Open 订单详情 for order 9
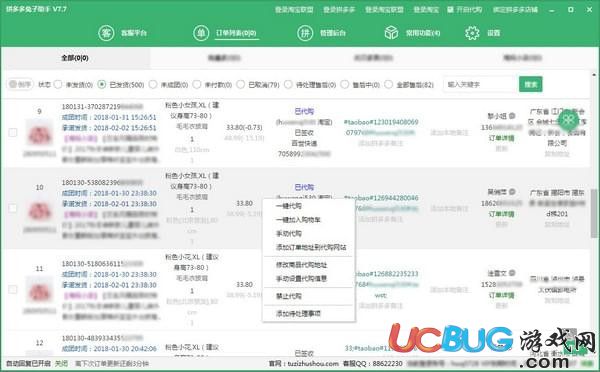The image size is (600, 372). [501, 138]
